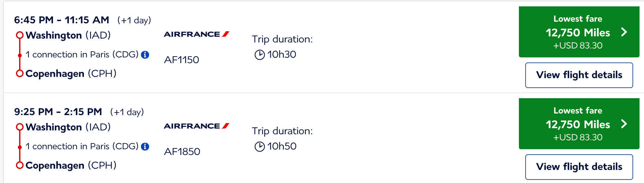This screenshot has width=644, height=183.
Task: Click the clock icon beside 10h50
Action: tap(260, 147)
